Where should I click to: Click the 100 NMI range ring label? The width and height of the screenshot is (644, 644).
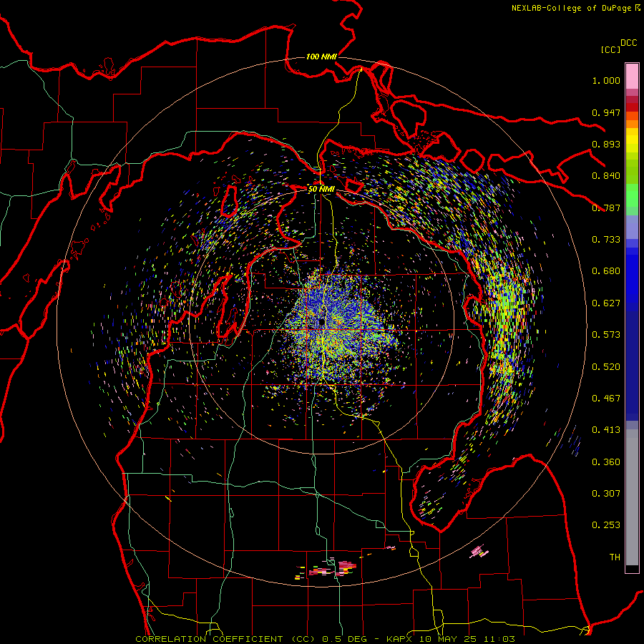point(321,57)
